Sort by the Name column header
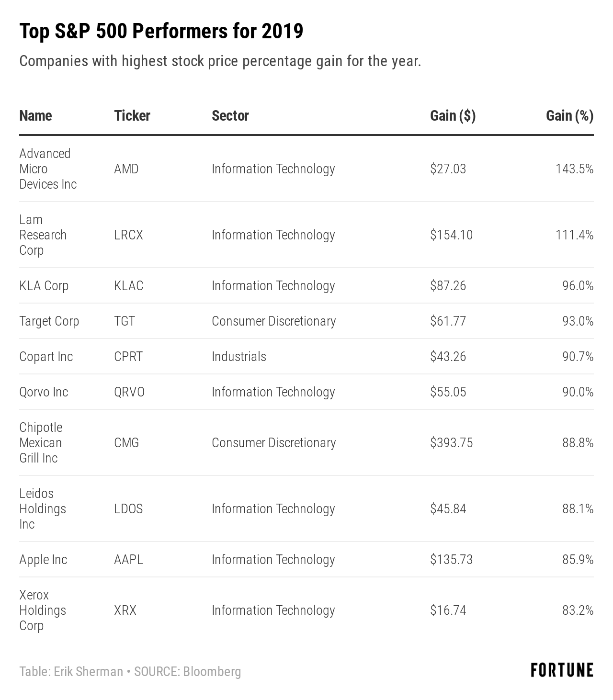This screenshot has height=700, width=613. (35, 116)
